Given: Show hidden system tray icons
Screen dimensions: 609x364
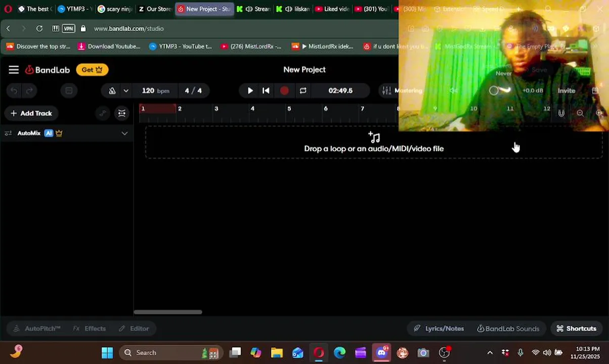Looking at the screenshot, I should pyautogui.click(x=490, y=353).
